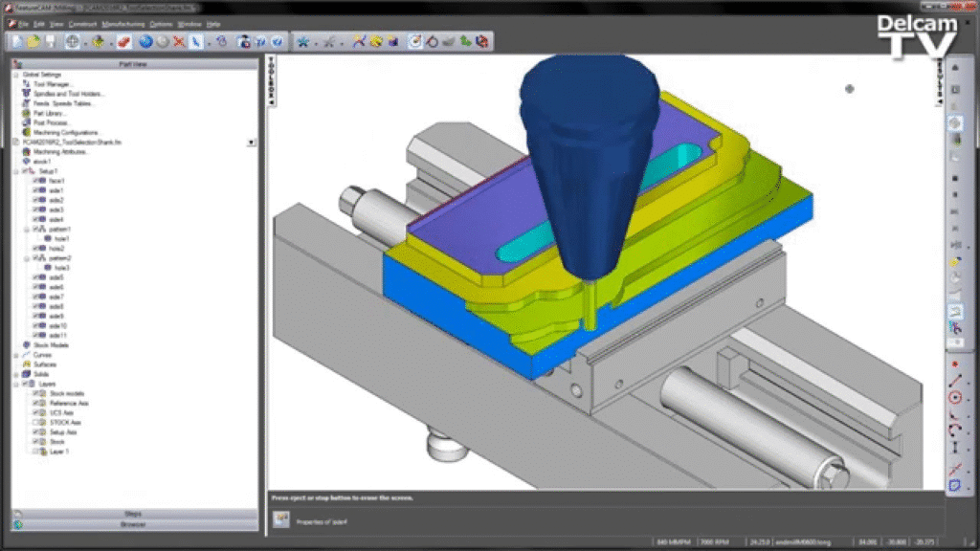Toggle the hole2 checkbox in the tree
980x551 pixels.
(x=34, y=246)
